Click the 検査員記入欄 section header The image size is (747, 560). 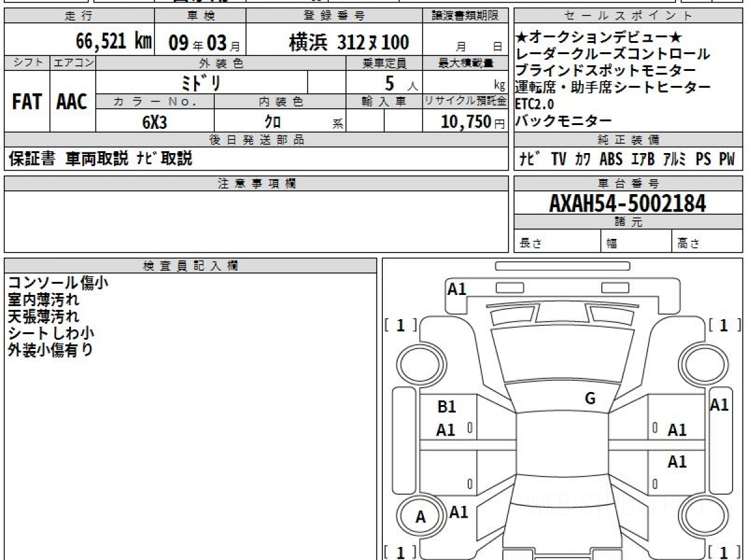coord(190,266)
